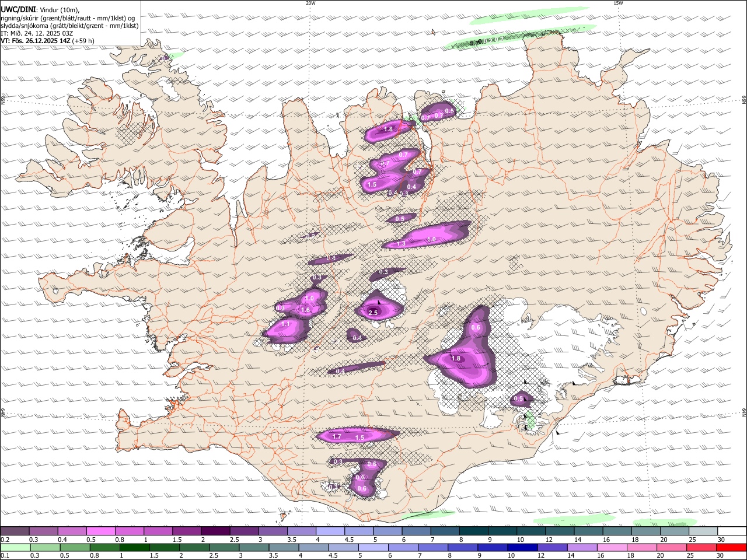
Task: Click the 0.2 label on the upper snow scale
Action: (x=5, y=540)
